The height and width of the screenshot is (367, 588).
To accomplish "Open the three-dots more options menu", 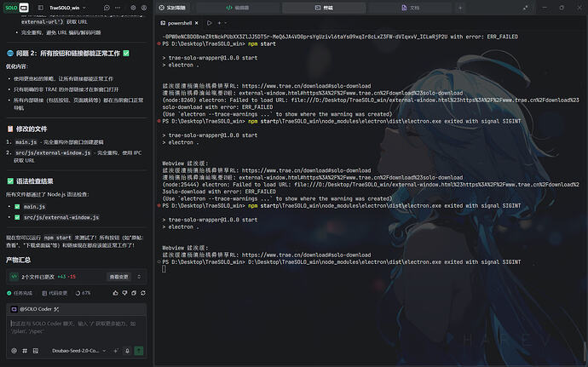I will [118, 8].
